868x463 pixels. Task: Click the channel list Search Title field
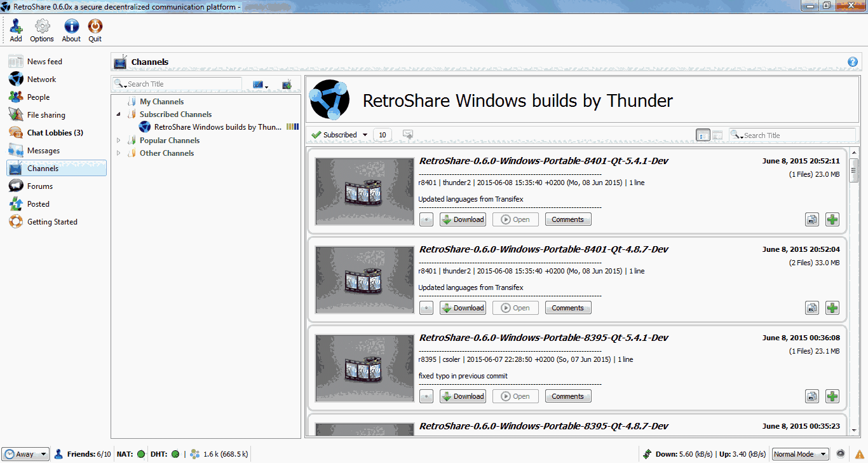pos(177,84)
